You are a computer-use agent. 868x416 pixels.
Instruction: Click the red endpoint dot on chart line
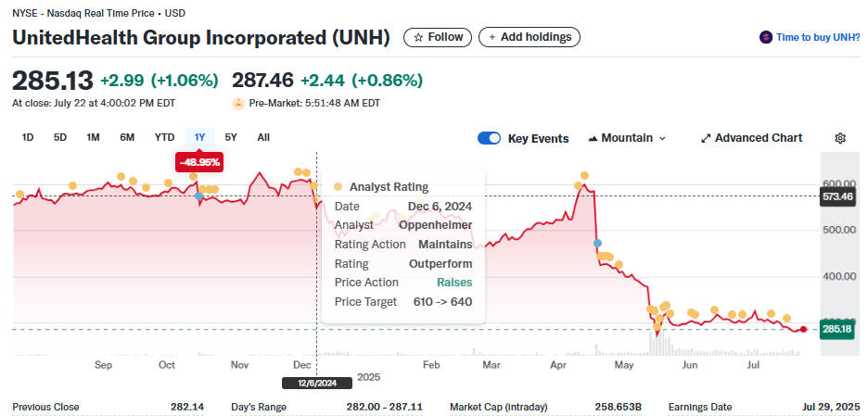803,329
